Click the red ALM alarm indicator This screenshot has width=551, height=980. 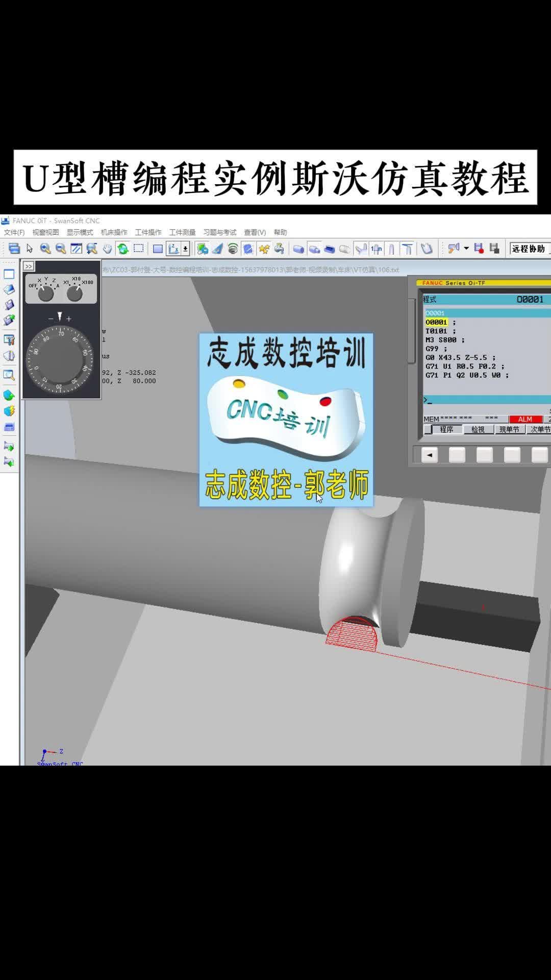525,419
